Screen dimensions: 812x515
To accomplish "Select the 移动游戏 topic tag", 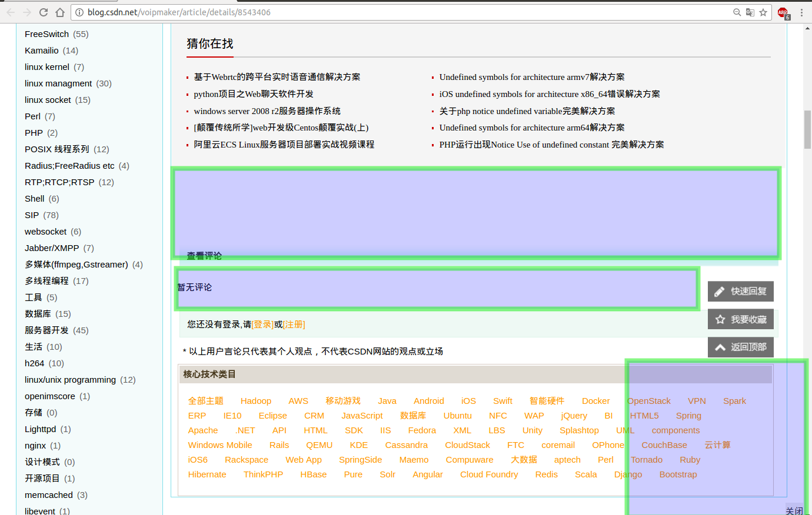I will coord(343,401).
